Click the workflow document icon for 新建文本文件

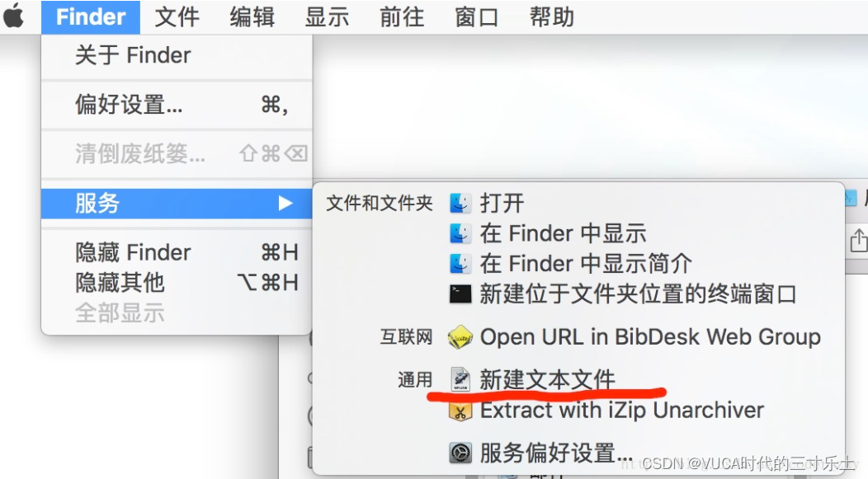(460, 379)
